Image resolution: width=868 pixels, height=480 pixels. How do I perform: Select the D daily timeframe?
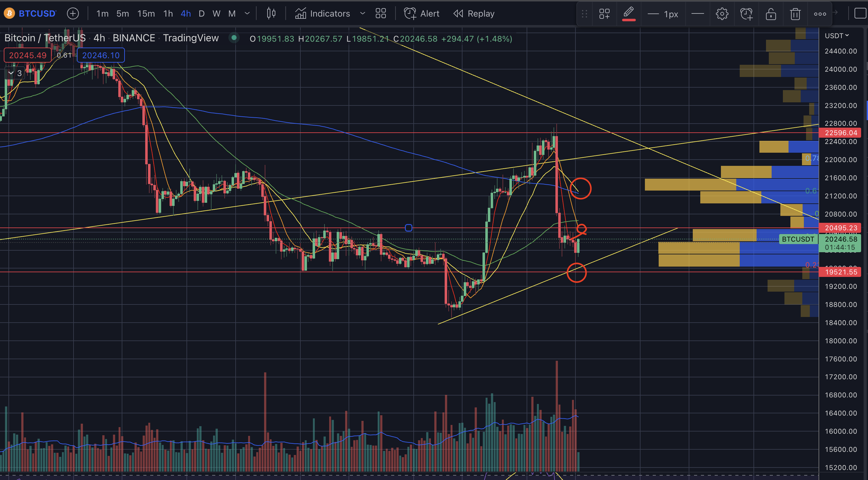[x=202, y=13]
